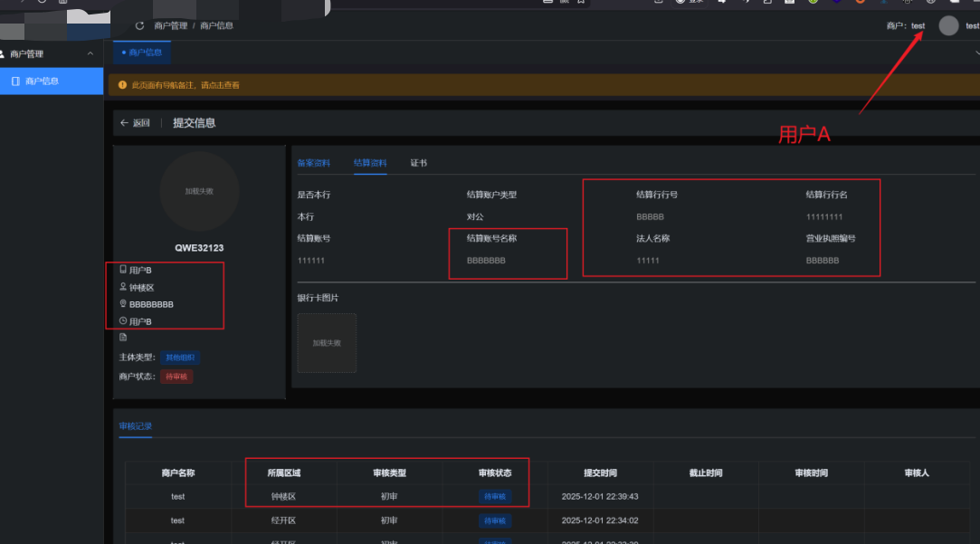
Task: Click the 商户: test label in header
Action: tap(906, 25)
